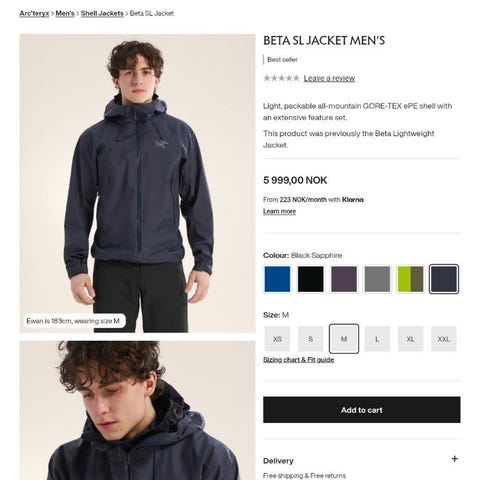Select size L option
480x480 pixels.
tap(377, 339)
